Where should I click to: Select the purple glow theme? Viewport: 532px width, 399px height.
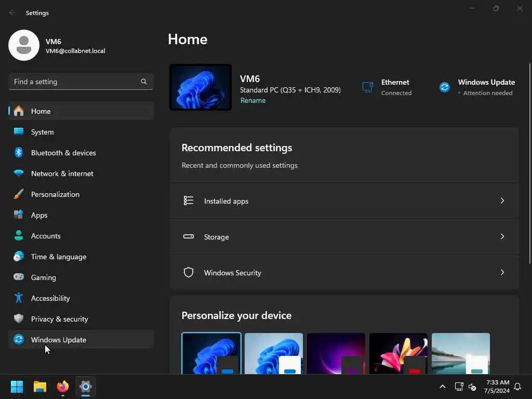(336, 353)
